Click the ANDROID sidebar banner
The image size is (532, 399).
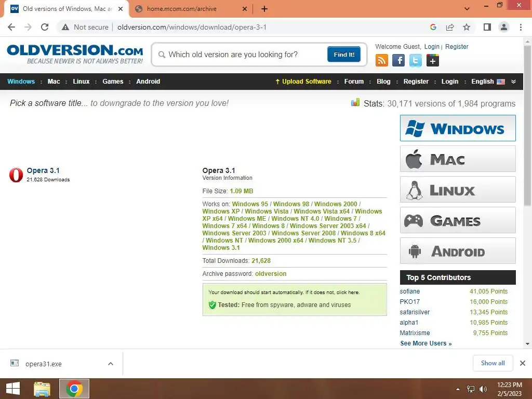[458, 251]
